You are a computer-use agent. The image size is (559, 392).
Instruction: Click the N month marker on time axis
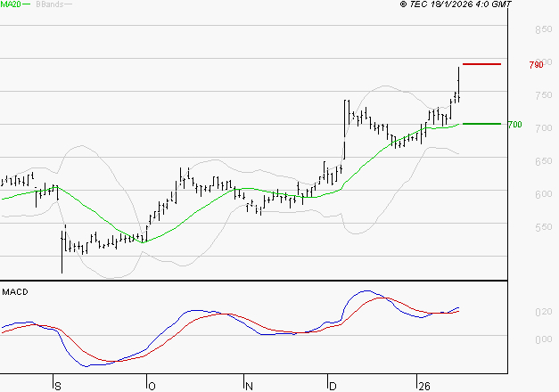249,387
